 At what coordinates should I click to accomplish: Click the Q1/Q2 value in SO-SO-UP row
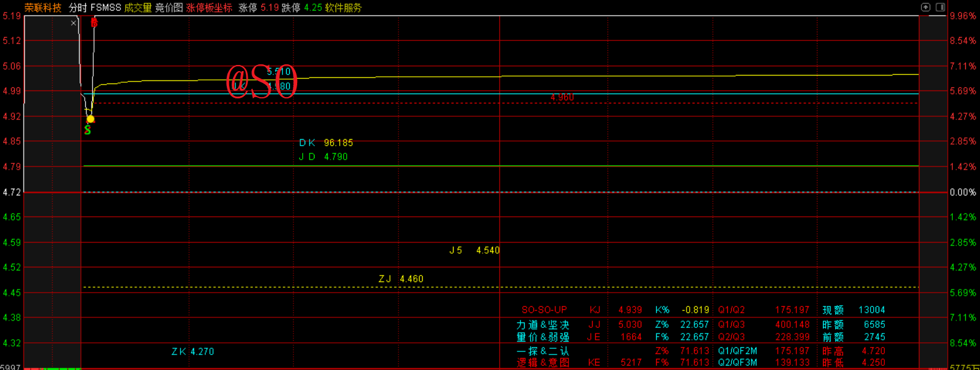pyautogui.click(x=792, y=310)
